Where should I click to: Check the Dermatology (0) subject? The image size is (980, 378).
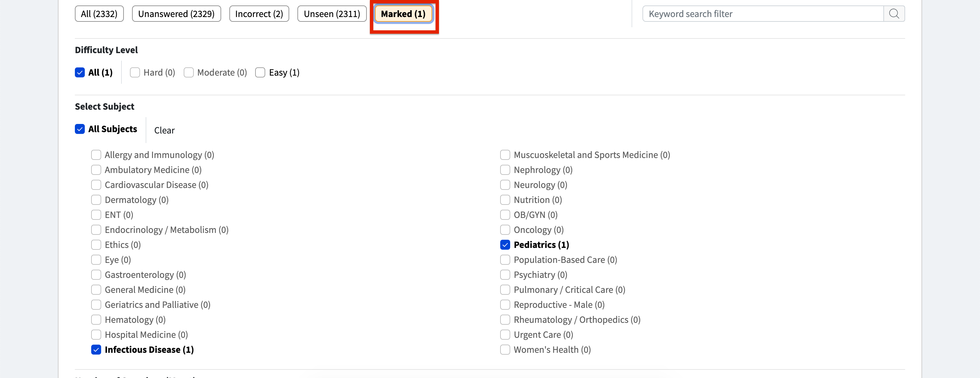coord(96,200)
